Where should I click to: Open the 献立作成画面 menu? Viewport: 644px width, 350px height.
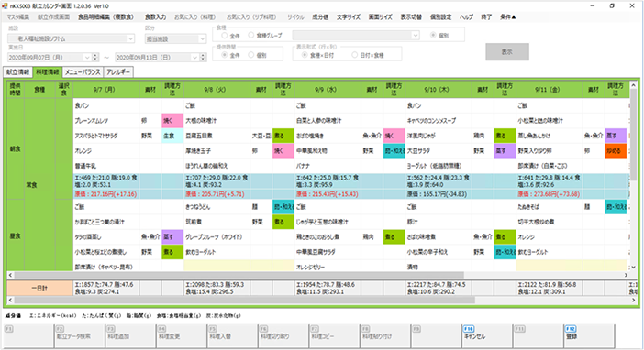[x=54, y=17]
